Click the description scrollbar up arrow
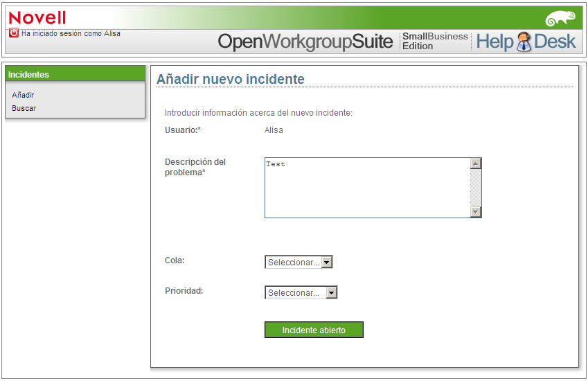Viewport: 588px width, 381px height. 476,163
